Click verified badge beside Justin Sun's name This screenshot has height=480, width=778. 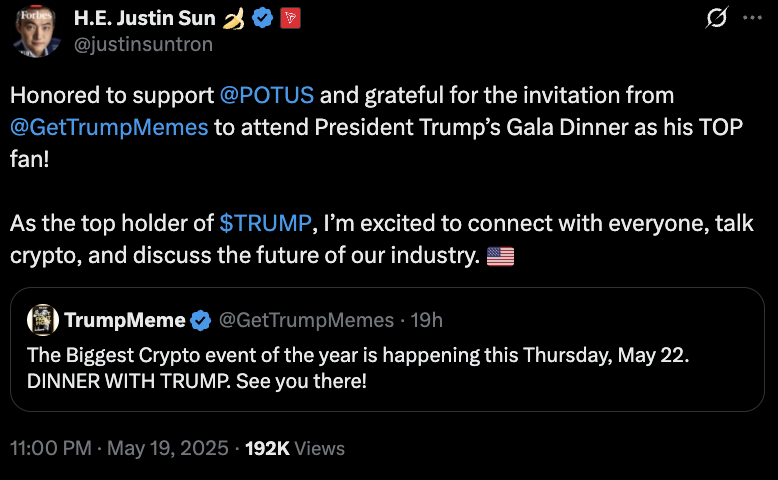tap(262, 18)
